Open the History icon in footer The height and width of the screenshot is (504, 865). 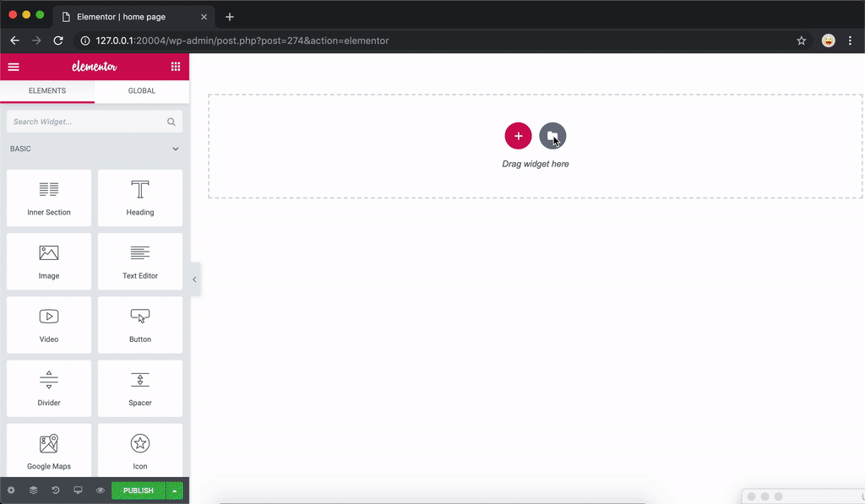pyautogui.click(x=56, y=490)
